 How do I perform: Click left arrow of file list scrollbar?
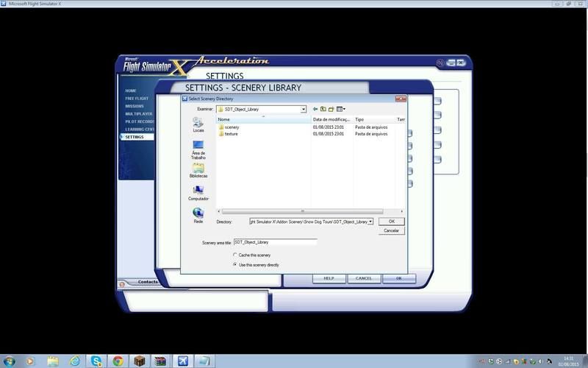click(219, 211)
